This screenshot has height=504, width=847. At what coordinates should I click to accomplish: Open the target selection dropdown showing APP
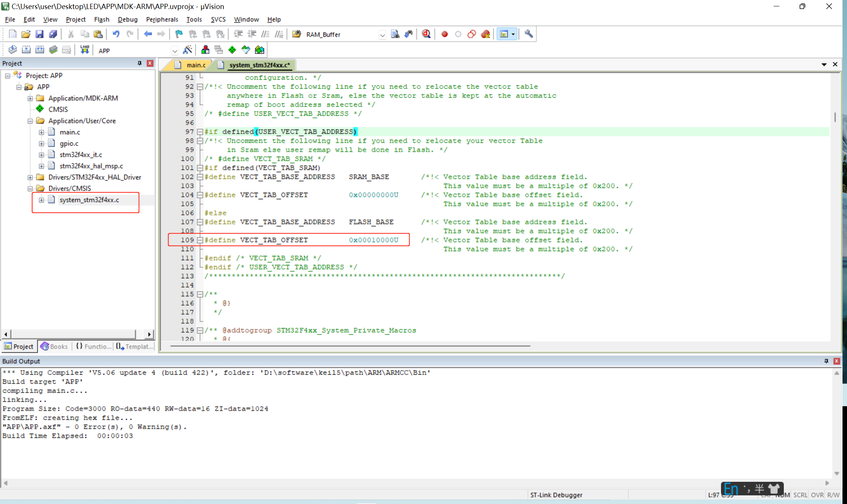(x=175, y=50)
